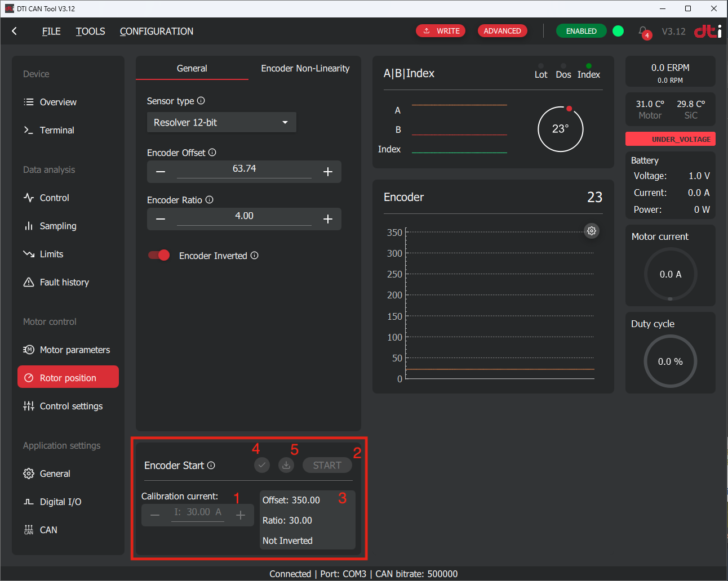This screenshot has height=581, width=728.
Task: Click the green connection status indicator
Action: click(x=618, y=31)
